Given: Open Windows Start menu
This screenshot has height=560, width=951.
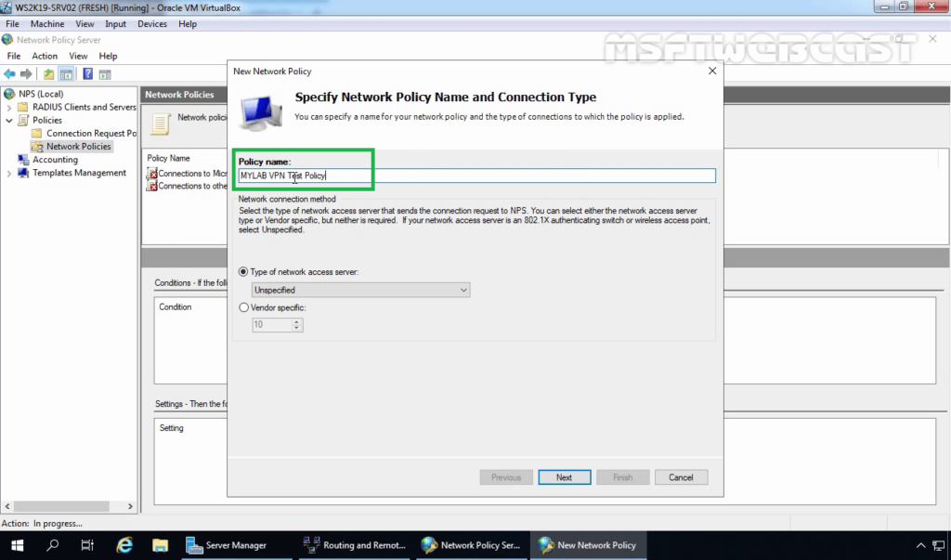Looking at the screenshot, I should pyautogui.click(x=17, y=545).
